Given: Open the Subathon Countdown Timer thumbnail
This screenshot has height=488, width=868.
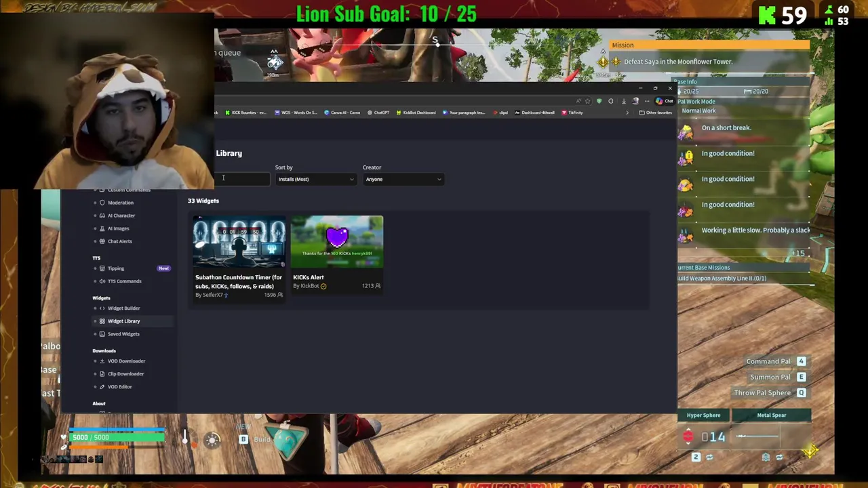Looking at the screenshot, I should 239,242.
